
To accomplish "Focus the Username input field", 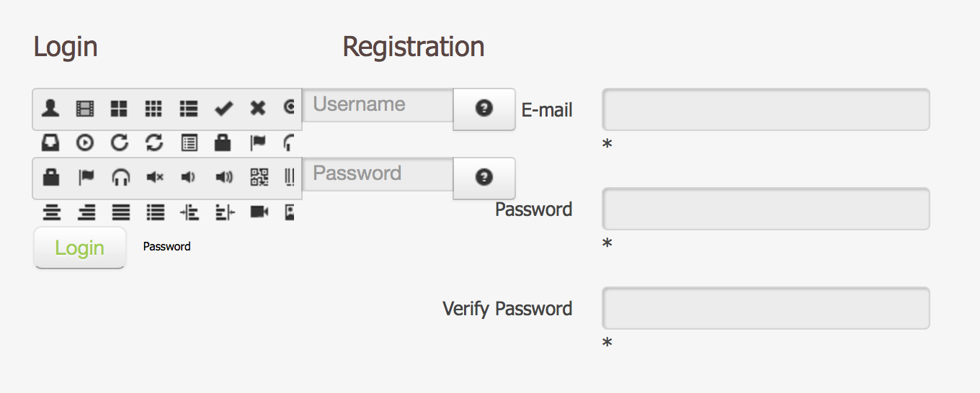I will click(378, 105).
